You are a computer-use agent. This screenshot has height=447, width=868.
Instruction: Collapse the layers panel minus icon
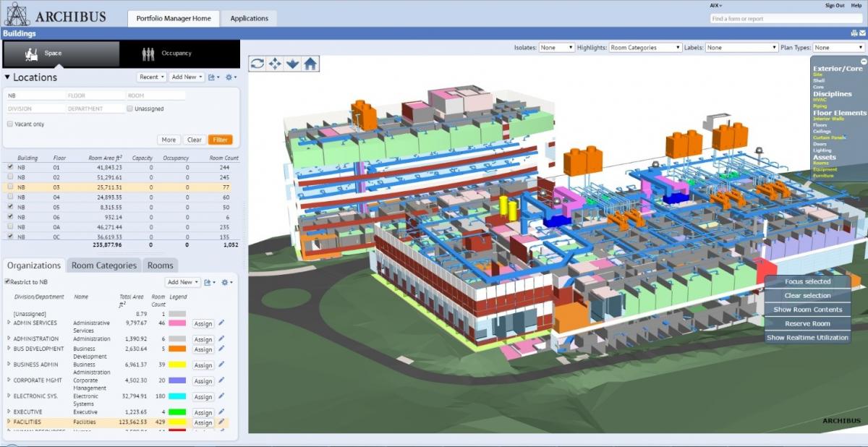[863, 62]
